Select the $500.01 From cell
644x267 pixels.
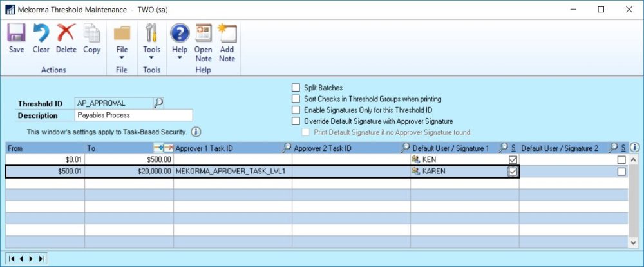click(x=45, y=172)
